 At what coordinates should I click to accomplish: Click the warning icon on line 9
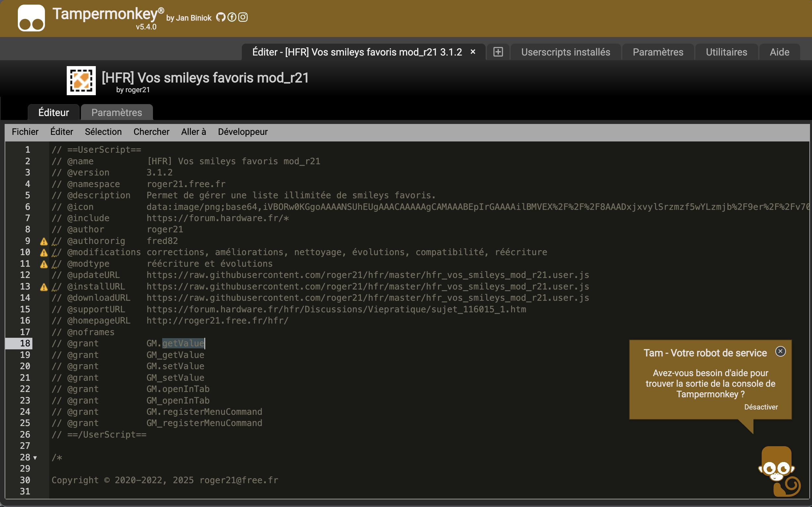tap(44, 241)
